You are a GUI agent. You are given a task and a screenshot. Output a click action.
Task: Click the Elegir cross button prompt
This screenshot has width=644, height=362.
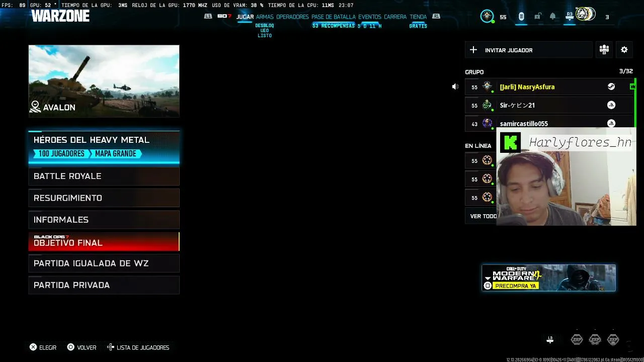point(43,347)
